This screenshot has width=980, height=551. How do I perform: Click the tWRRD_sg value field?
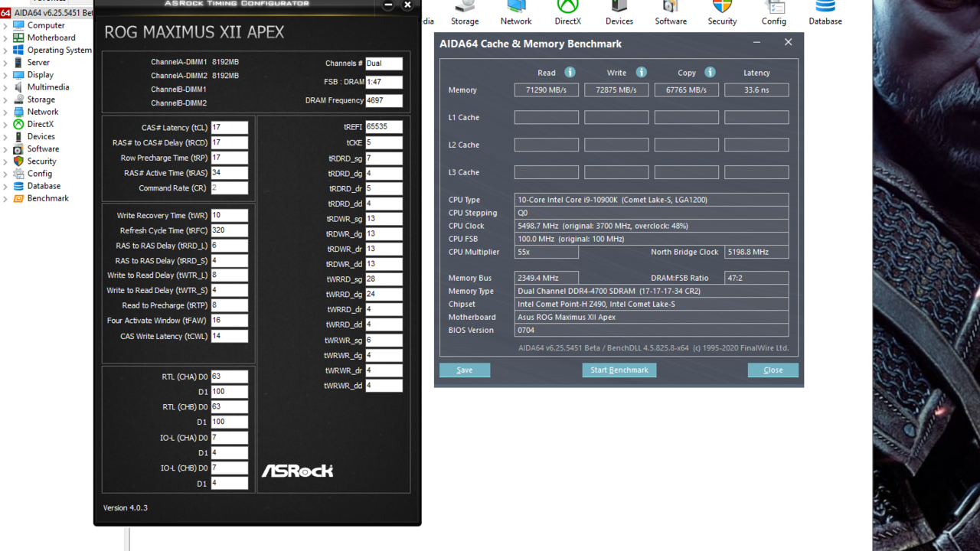384,279
